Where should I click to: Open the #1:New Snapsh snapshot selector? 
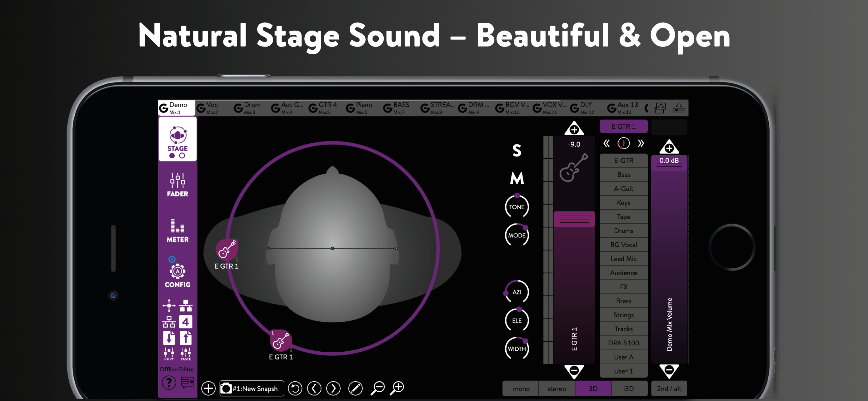point(251,388)
